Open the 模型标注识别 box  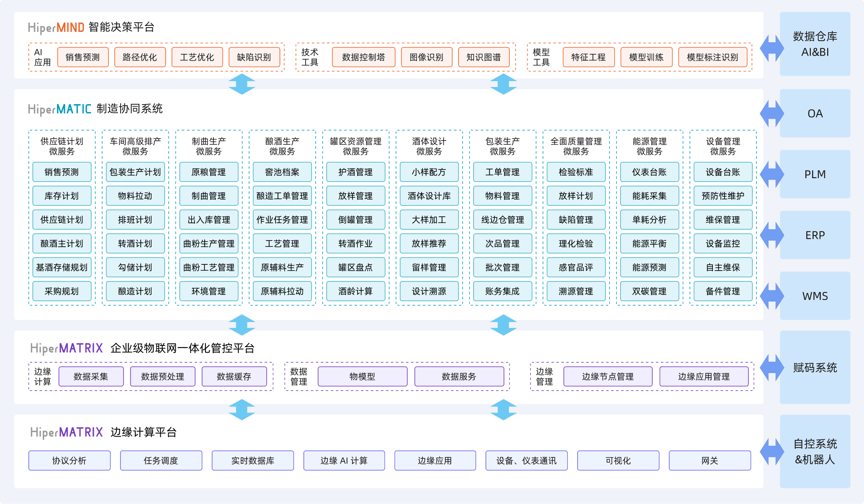[712, 57]
